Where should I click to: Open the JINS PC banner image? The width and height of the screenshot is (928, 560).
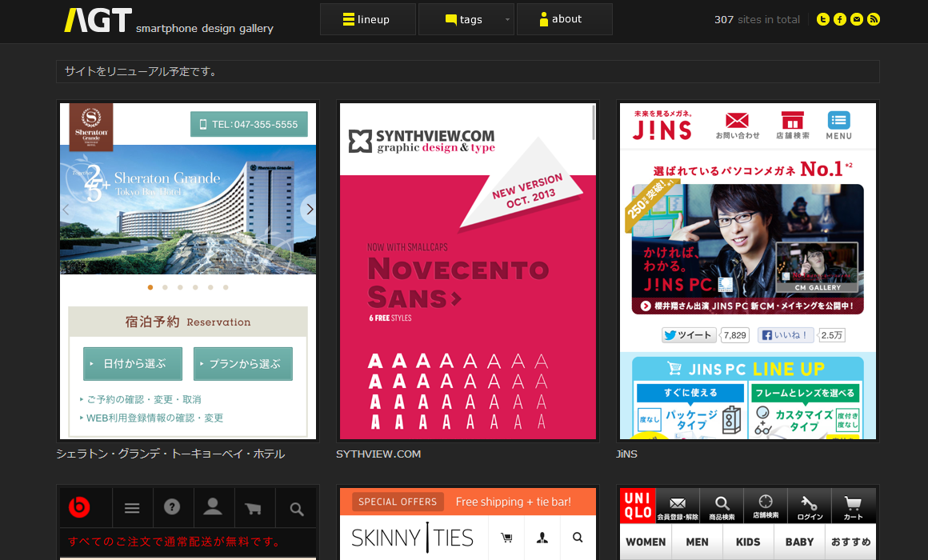[x=747, y=249]
